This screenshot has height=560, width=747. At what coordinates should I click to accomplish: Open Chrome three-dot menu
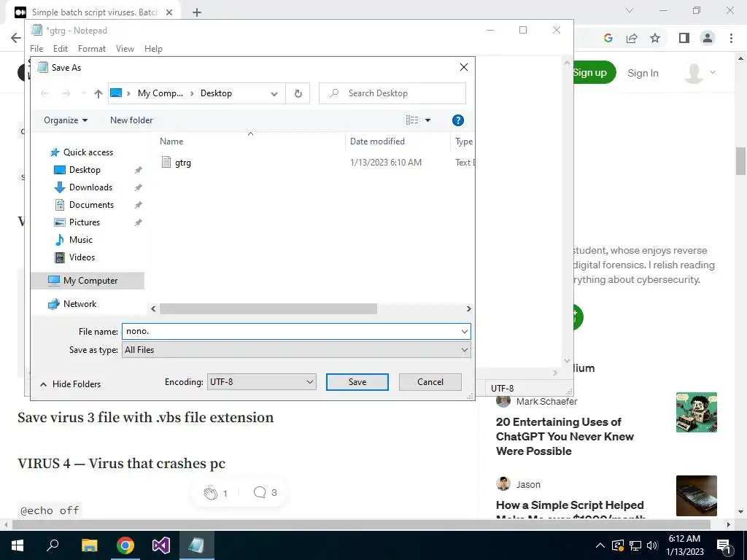pyautogui.click(x=731, y=38)
